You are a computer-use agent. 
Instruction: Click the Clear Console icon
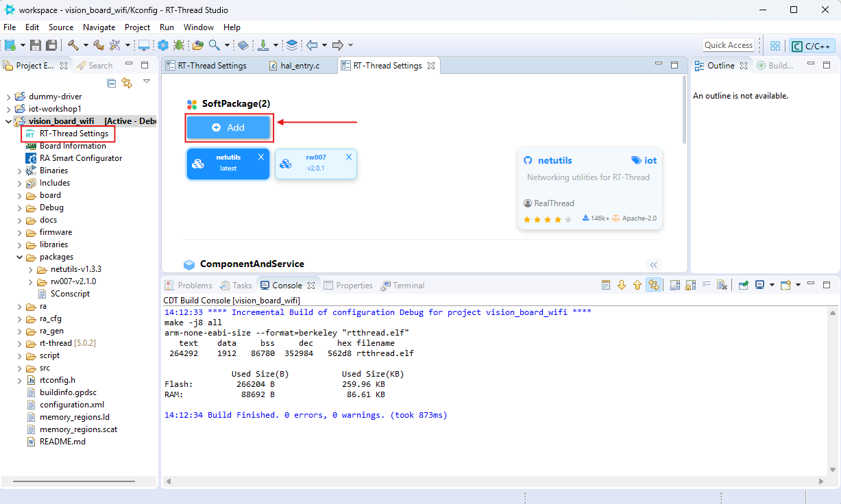[x=721, y=286]
